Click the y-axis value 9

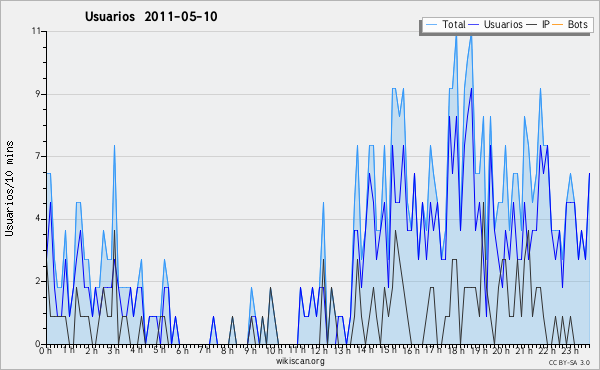coord(38,94)
